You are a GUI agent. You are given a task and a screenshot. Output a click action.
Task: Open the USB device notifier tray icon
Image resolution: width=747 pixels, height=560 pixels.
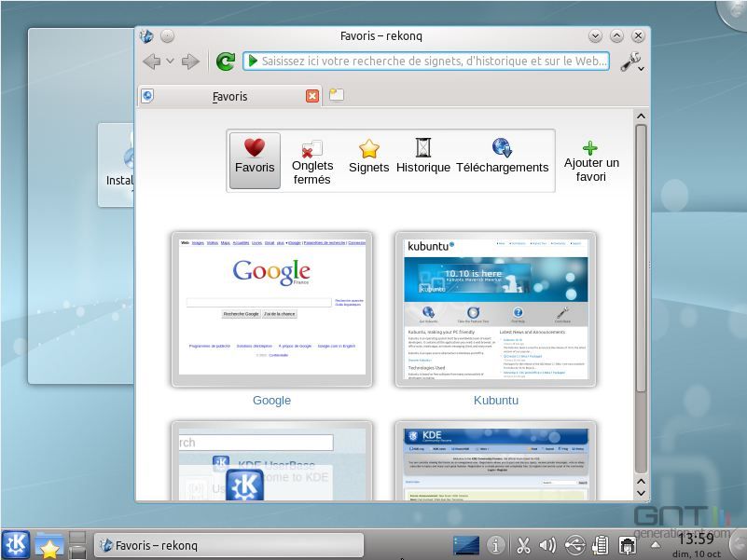pos(575,545)
